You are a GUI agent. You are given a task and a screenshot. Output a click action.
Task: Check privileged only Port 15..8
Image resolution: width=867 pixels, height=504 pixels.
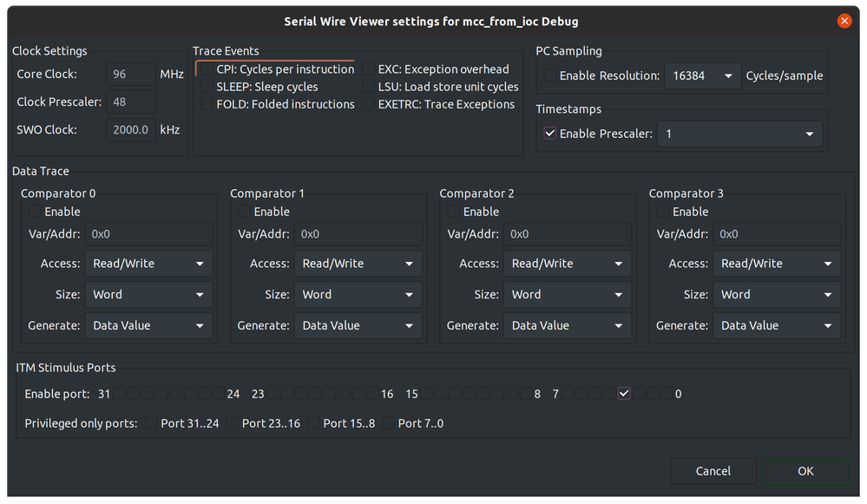pyautogui.click(x=313, y=423)
